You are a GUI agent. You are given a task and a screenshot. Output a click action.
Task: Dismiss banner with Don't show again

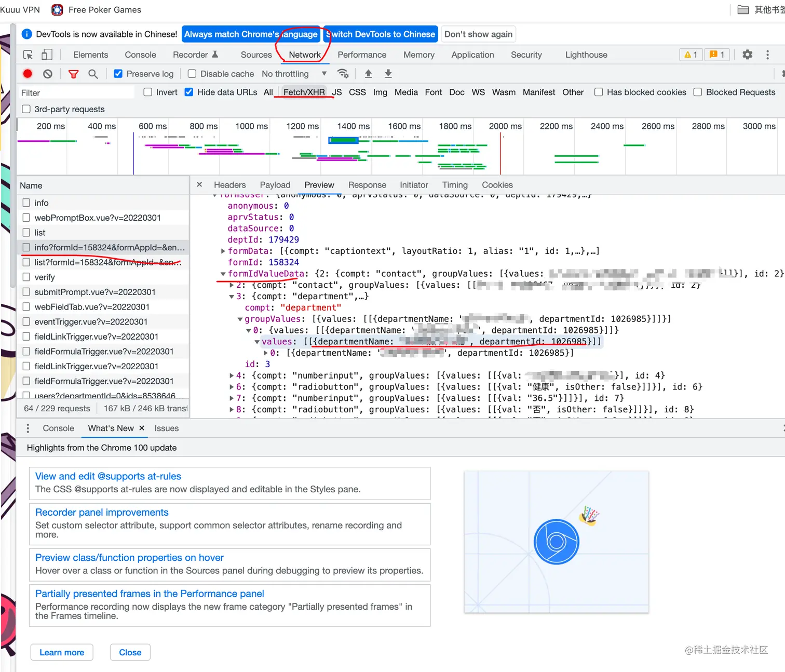coord(478,34)
